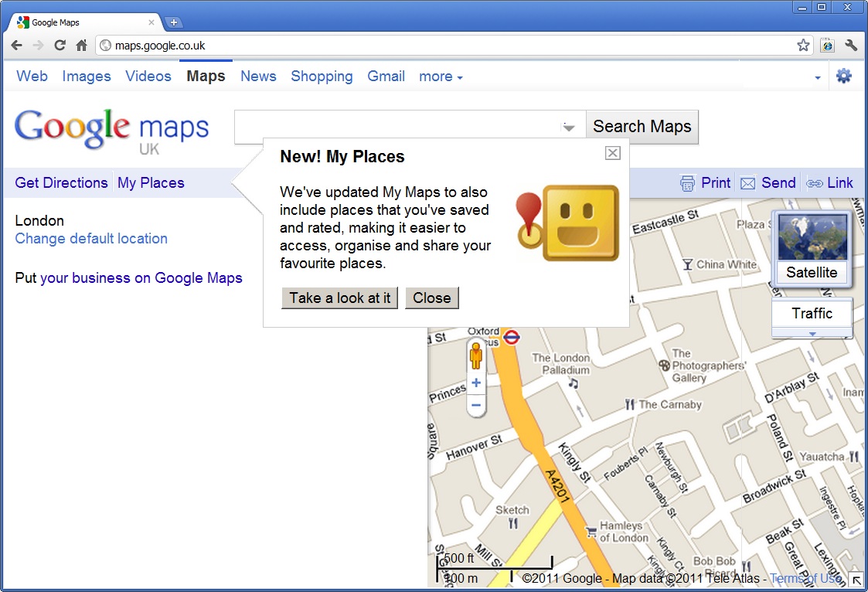Open the Google options gear icon
The image size is (868, 592).
click(x=843, y=76)
